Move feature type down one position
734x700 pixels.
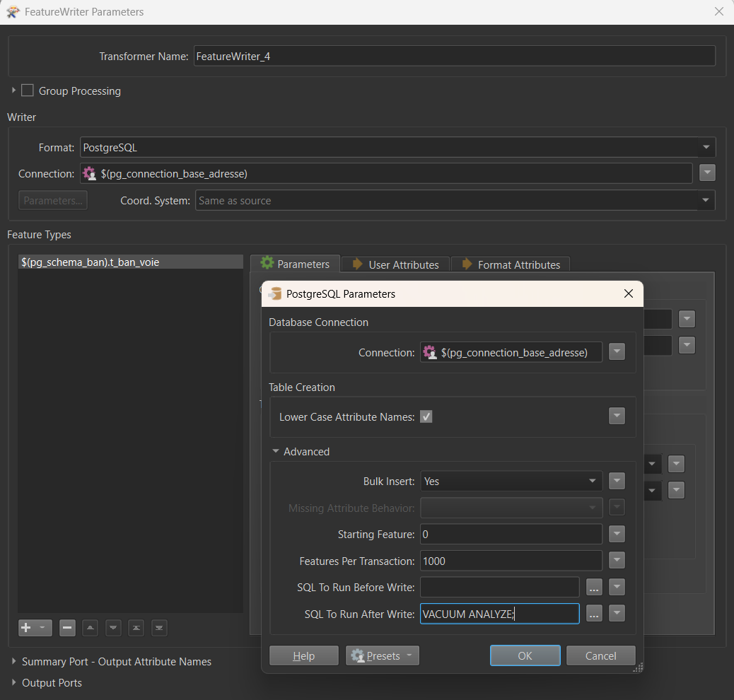tap(113, 627)
